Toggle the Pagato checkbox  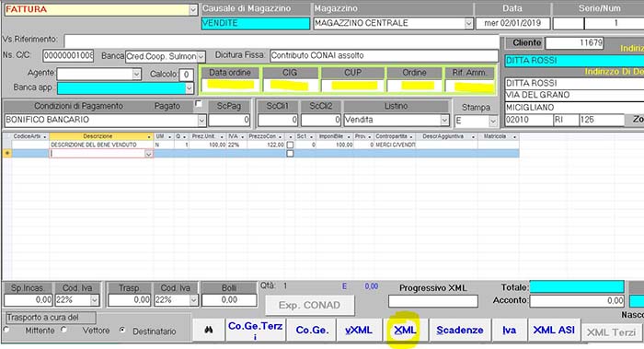click(199, 103)
